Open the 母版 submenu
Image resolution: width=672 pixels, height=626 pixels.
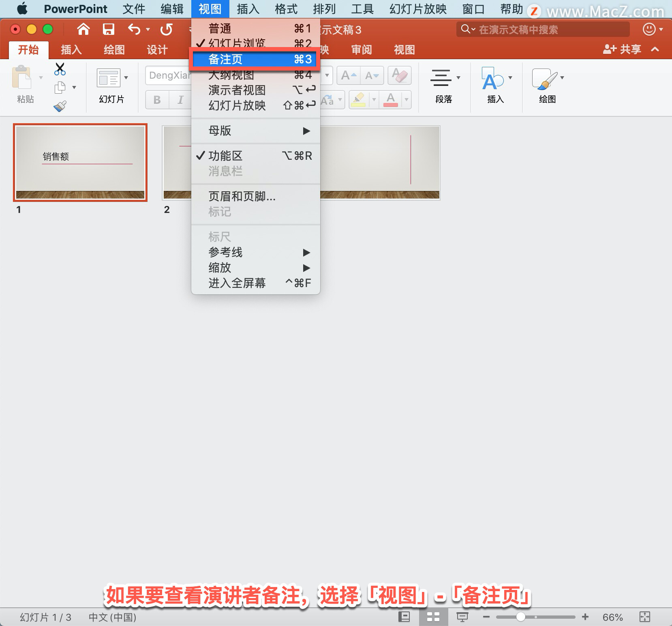click(255, 131)
